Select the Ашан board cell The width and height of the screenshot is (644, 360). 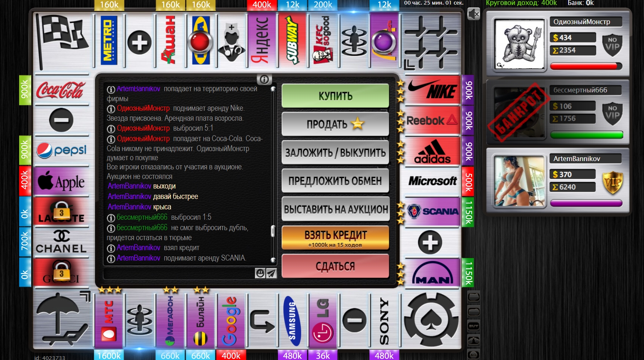[171, 41]
